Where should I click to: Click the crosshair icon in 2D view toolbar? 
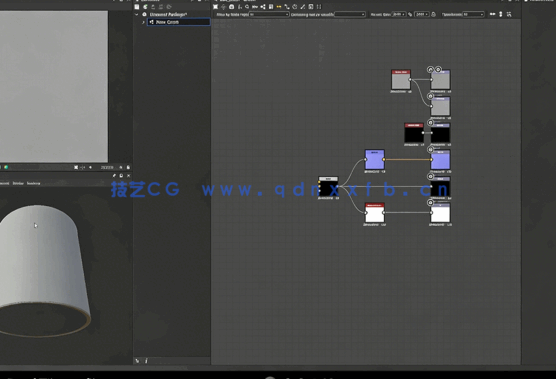pyautogui.click(x=83, y=167)
